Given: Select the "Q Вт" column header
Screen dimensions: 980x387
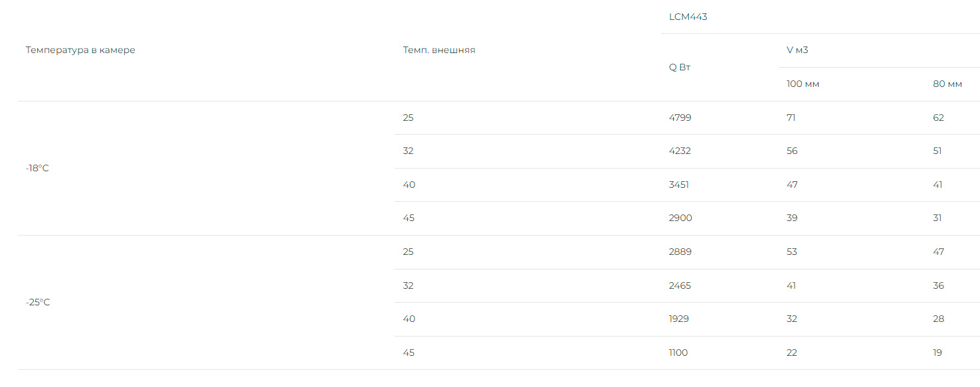Looking at the screenshot, I should [x=680, y=67].
